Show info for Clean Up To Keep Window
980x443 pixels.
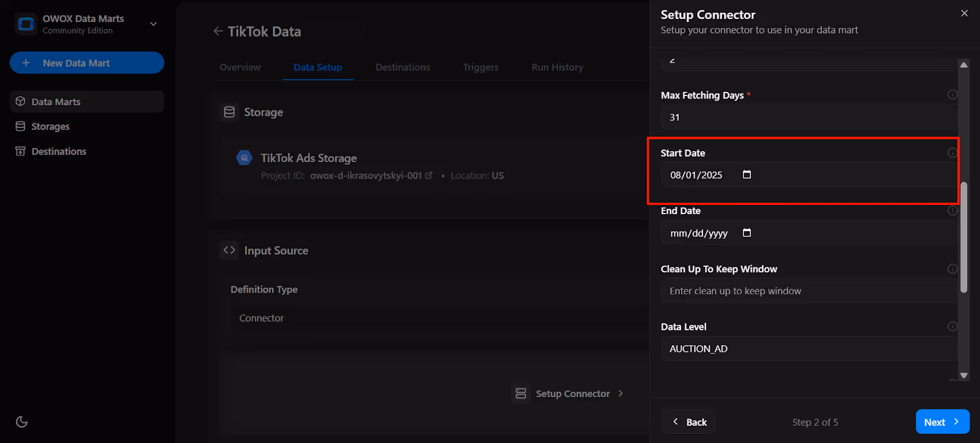pyautogui.click(x=952, y=269)
